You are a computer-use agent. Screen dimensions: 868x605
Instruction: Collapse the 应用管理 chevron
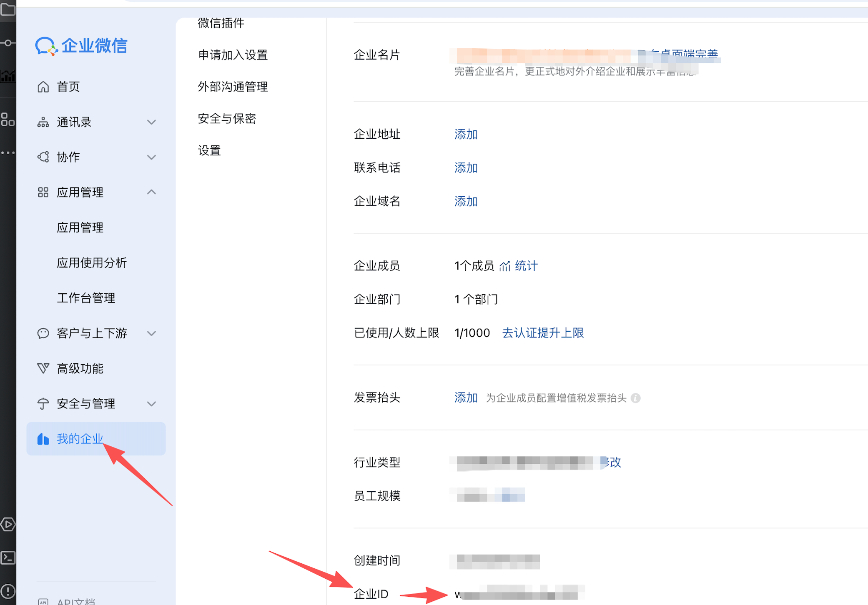[152, 192]
